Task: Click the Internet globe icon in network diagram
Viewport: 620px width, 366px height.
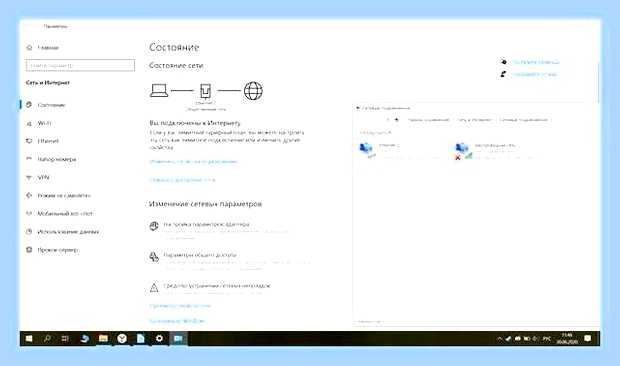Action: 253,91
